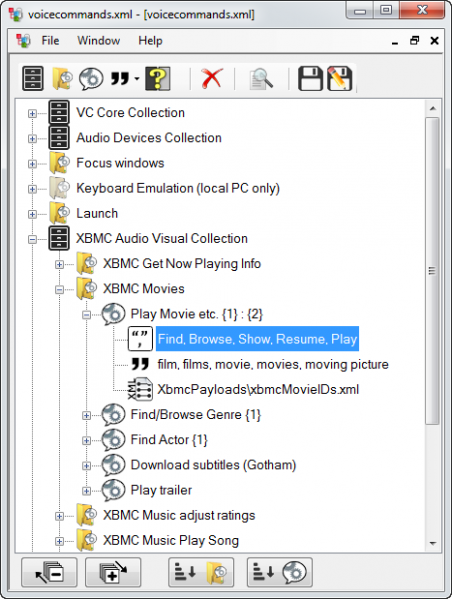This screenshot has height=599, width=452.
Task: Click the scrollbar down arrow
Action: tap(433, 543)
